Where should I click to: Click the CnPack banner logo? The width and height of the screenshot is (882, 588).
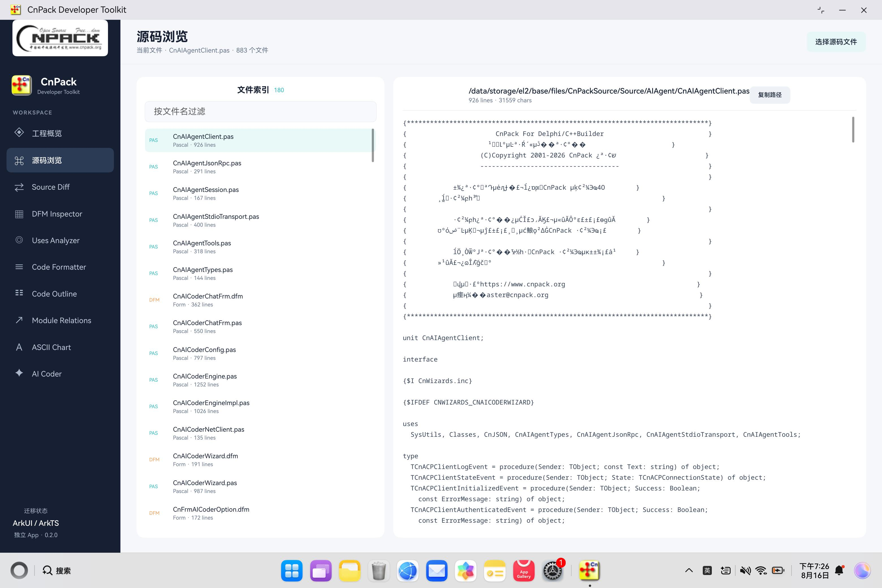click(60, 38)
